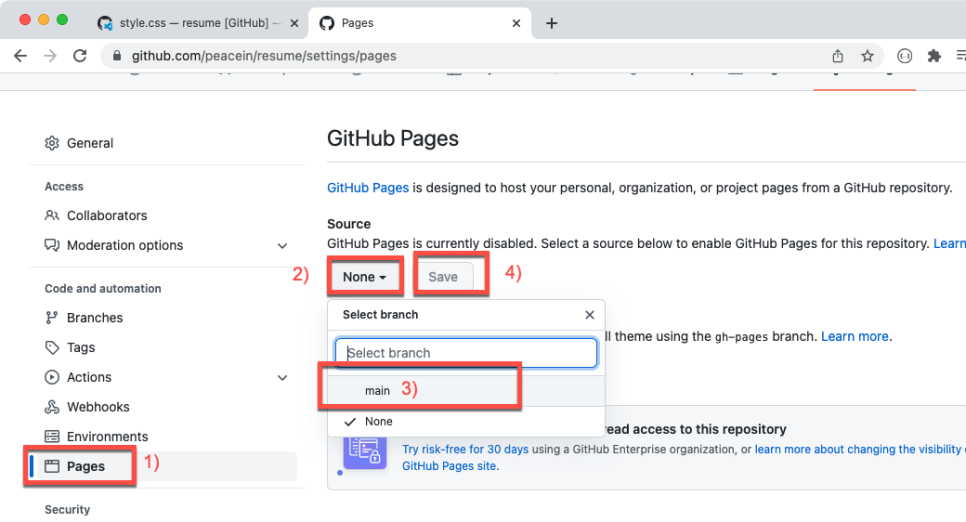Click the Code and automation heading
This screenshot has height=522, width=966.
click(x=103, y=288)
